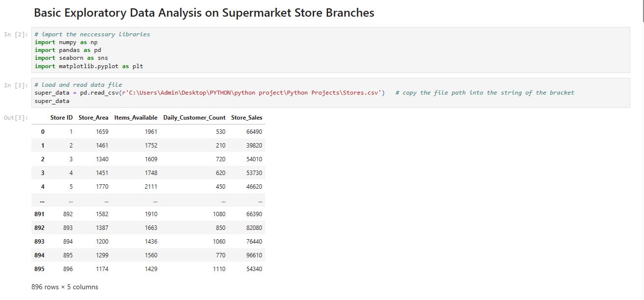Click the '896 rows × 5 columns' summary text

tap(65, 287)
